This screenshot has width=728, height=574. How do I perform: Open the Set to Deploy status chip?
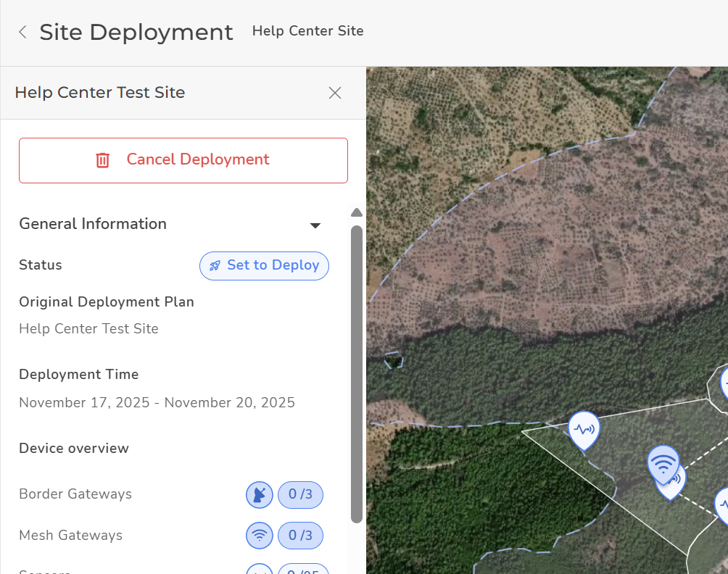pyautogui.click(x=264, y=265)
